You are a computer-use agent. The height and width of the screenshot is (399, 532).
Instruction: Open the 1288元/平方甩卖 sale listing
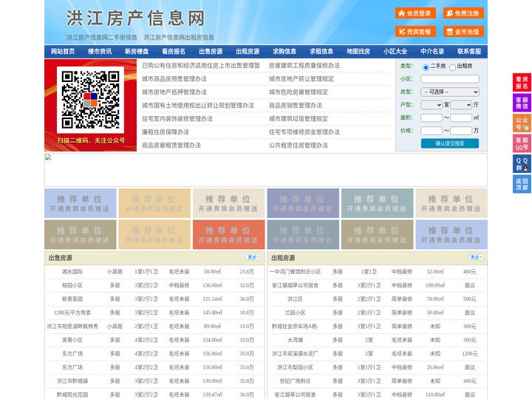coord(72,313)
